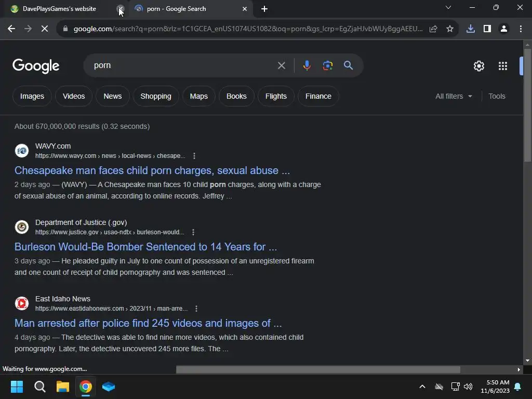Filter results by News

pos(113,96)
